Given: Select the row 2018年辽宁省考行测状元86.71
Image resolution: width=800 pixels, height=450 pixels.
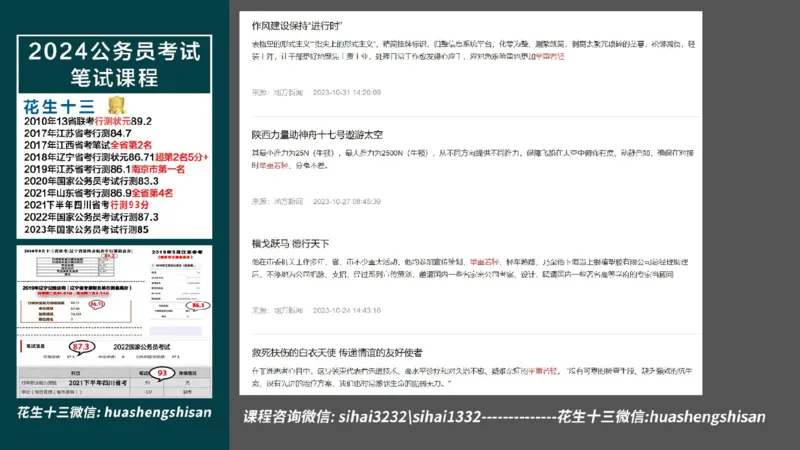Looking at the screenshot, I should [x=116, y=157].
